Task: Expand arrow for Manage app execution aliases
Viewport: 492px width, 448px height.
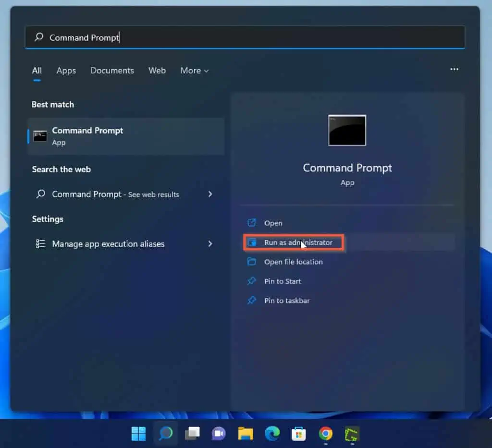Action: [x=210, y=243]
